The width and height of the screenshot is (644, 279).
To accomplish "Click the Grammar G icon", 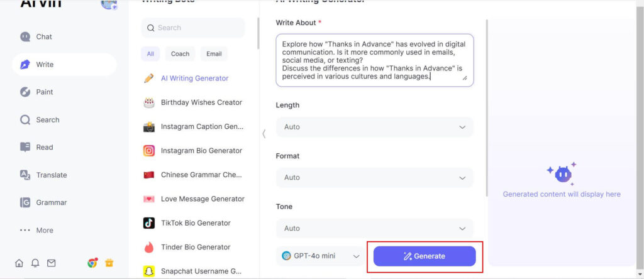I will click(x=25, y=202).
